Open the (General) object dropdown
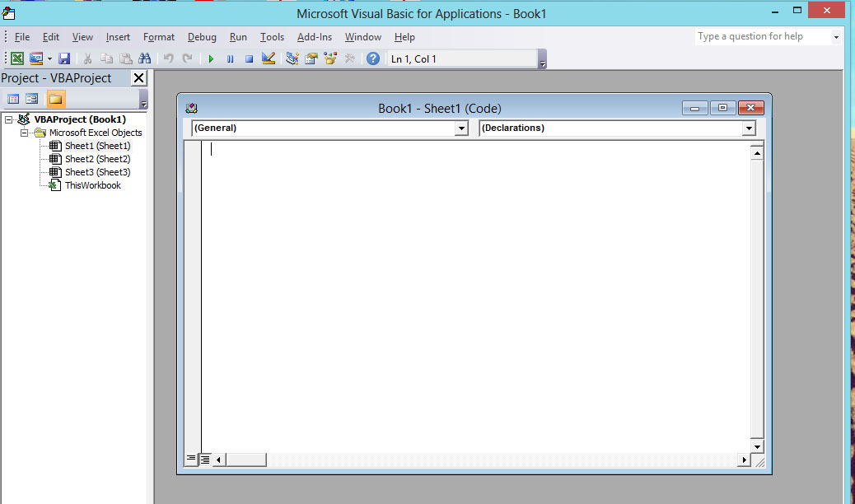The width and height of the screenshot is (855, 504). click(x=461, y=128)
